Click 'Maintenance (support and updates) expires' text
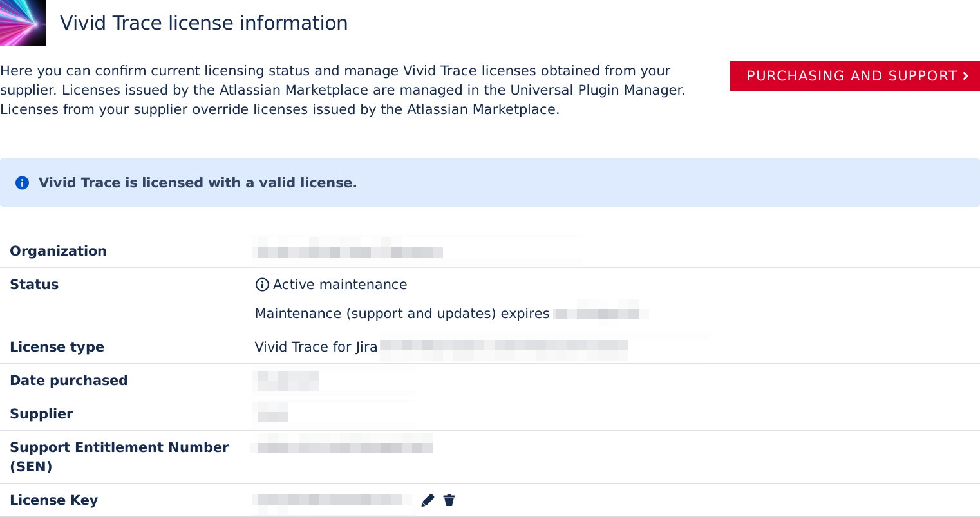Viewport: 980px width, 517px height. (x=402, y=314)
